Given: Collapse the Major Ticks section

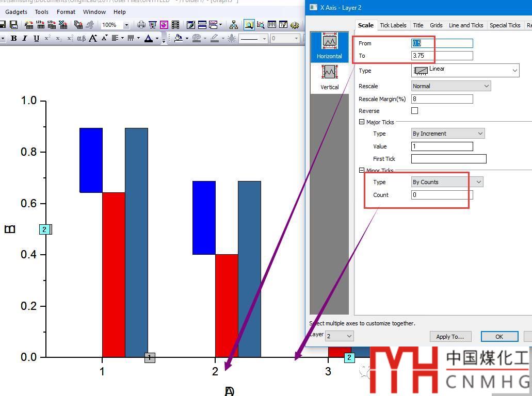Looking at the screenshot, I should pos(362,122).
